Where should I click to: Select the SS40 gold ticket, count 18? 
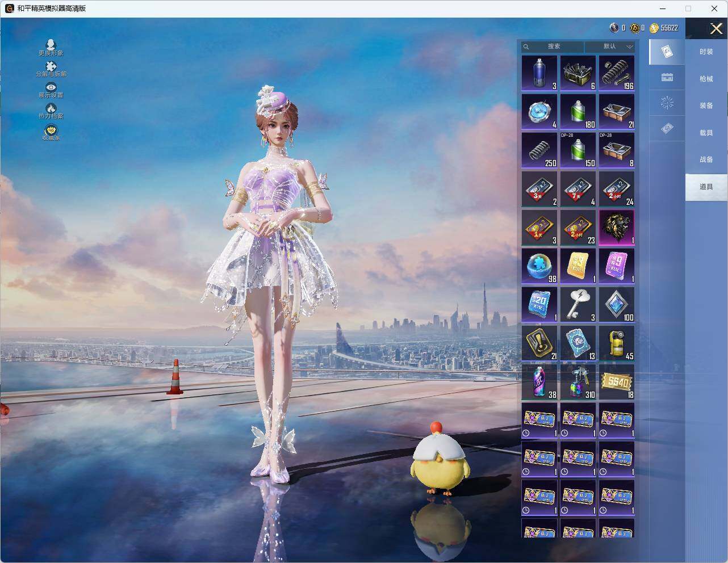click(x=617, y=382)
